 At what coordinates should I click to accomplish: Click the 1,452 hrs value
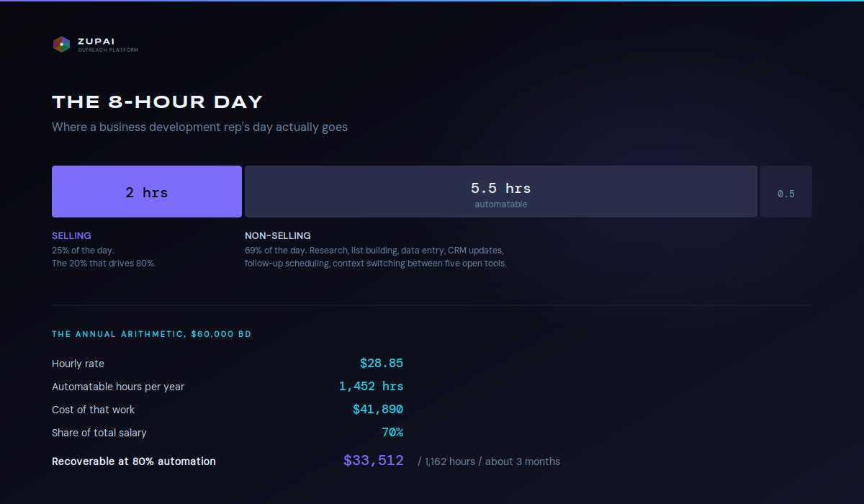tap(372, 387)
